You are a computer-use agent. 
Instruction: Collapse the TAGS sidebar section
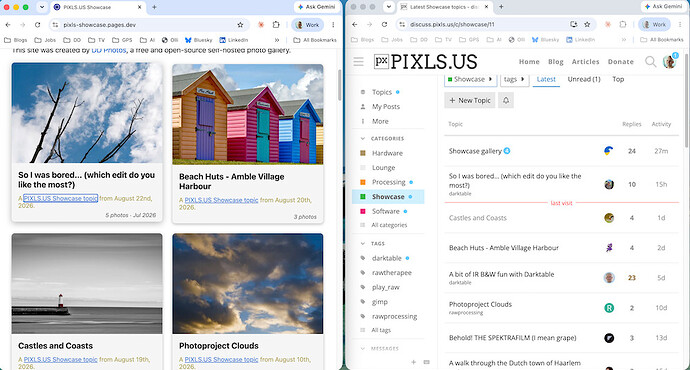pyautogui.click(x=373, y=243)
